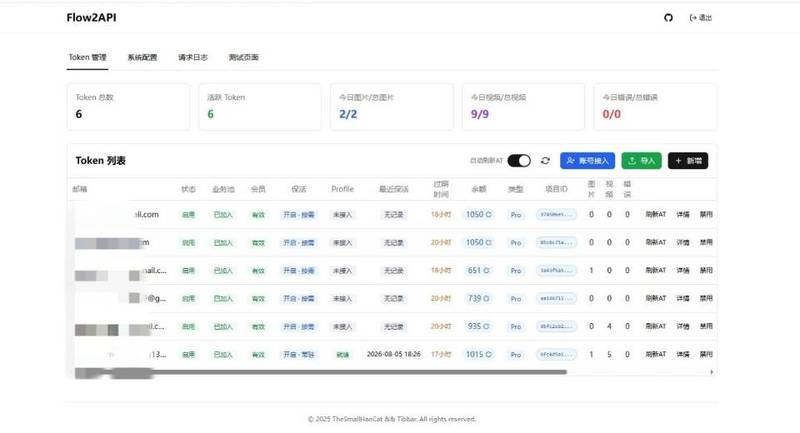Refresh balance icon on the 739 chip

click(x=486, y=298)
